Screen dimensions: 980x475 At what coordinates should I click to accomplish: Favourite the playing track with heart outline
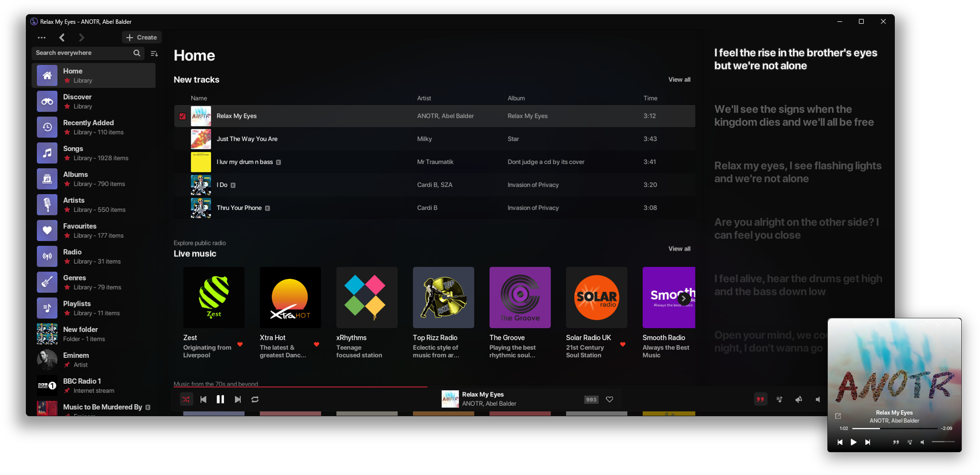[x=609, y=399]
